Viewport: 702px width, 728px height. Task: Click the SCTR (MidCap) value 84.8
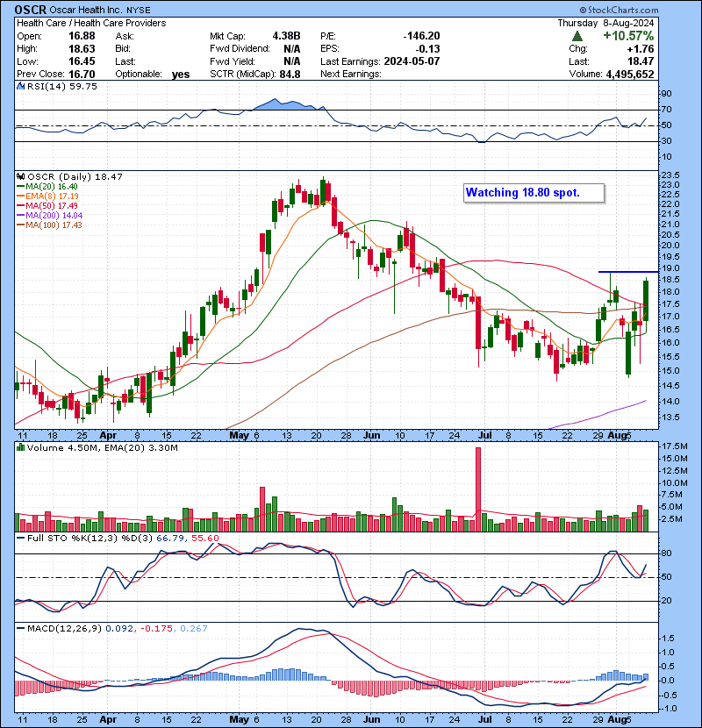point(290,74)
